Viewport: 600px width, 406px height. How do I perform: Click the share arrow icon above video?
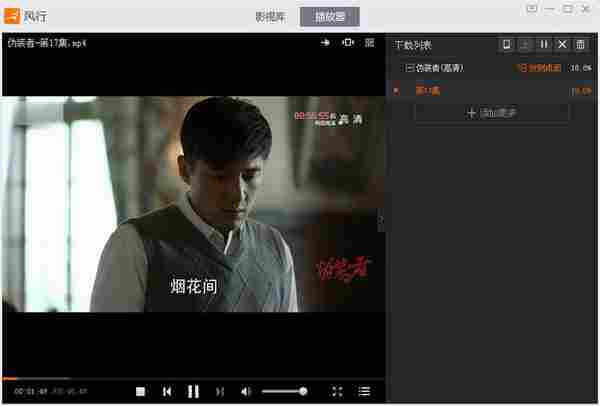click(x=325, y=42)
